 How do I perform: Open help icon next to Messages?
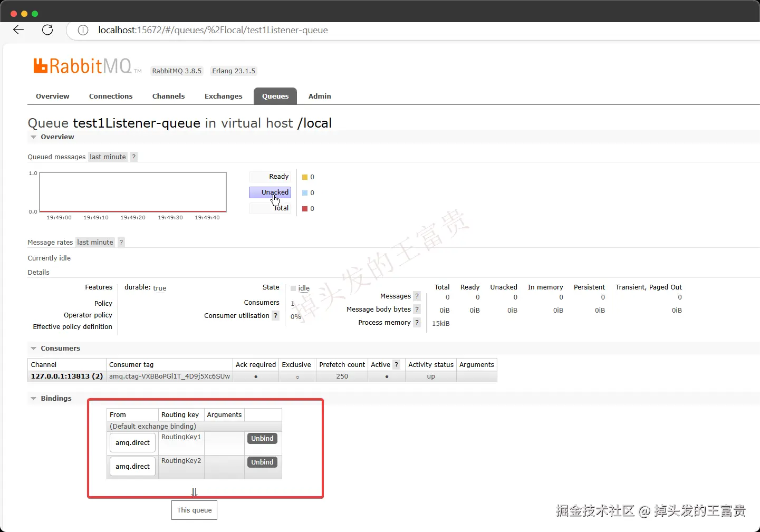[x=417, y=296]
